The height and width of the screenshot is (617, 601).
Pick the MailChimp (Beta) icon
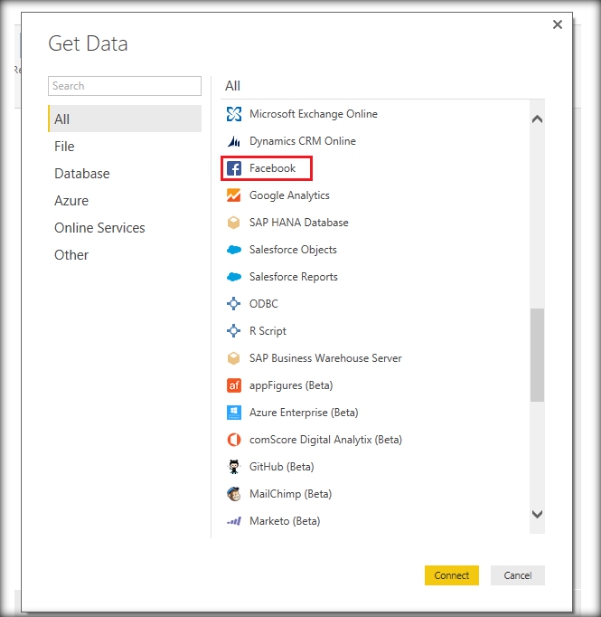[234, 493]
